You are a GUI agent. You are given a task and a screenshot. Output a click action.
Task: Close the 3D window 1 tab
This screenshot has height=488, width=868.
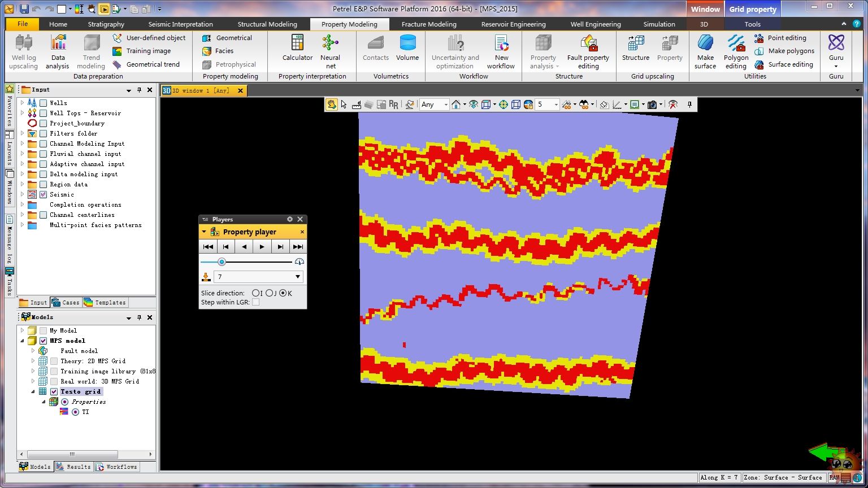click(x=240, y=90)
